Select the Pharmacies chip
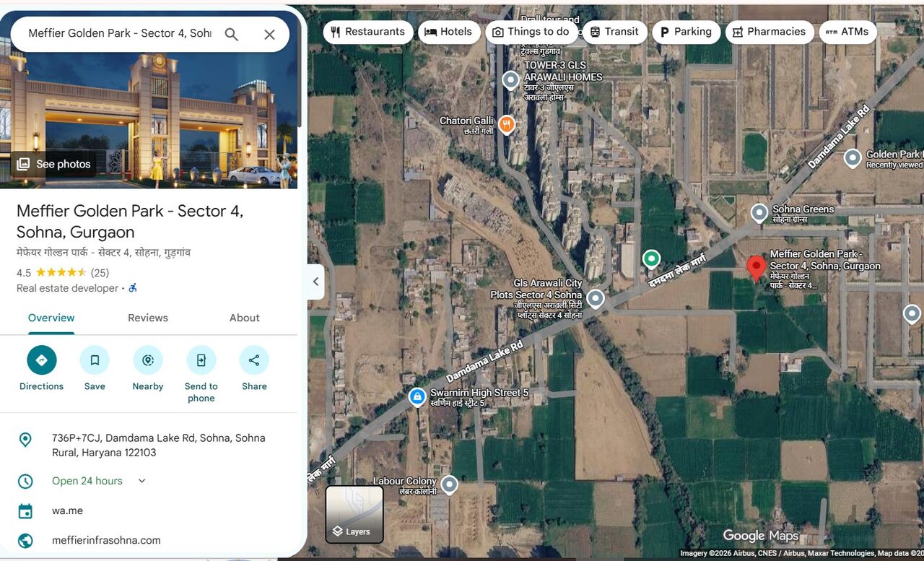 pos(770,32)
